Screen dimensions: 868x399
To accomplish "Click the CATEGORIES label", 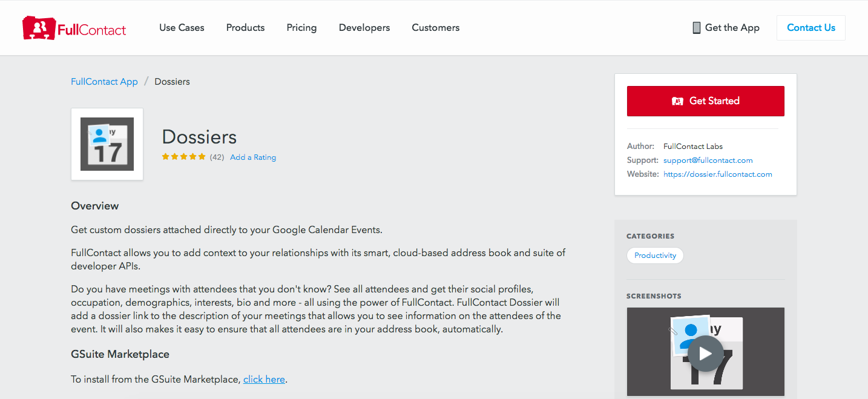I will tap(650, 236).
